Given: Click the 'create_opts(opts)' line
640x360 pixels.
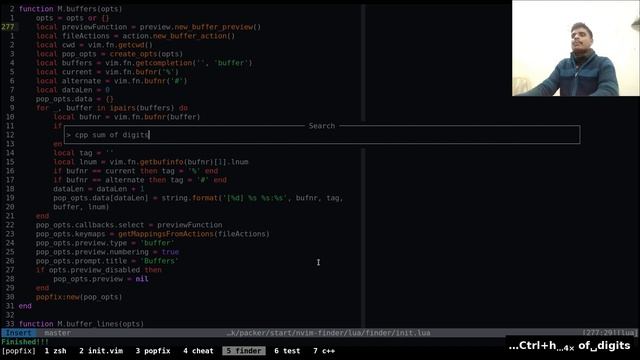Looking at the screenshot, I should coord(109,54).
